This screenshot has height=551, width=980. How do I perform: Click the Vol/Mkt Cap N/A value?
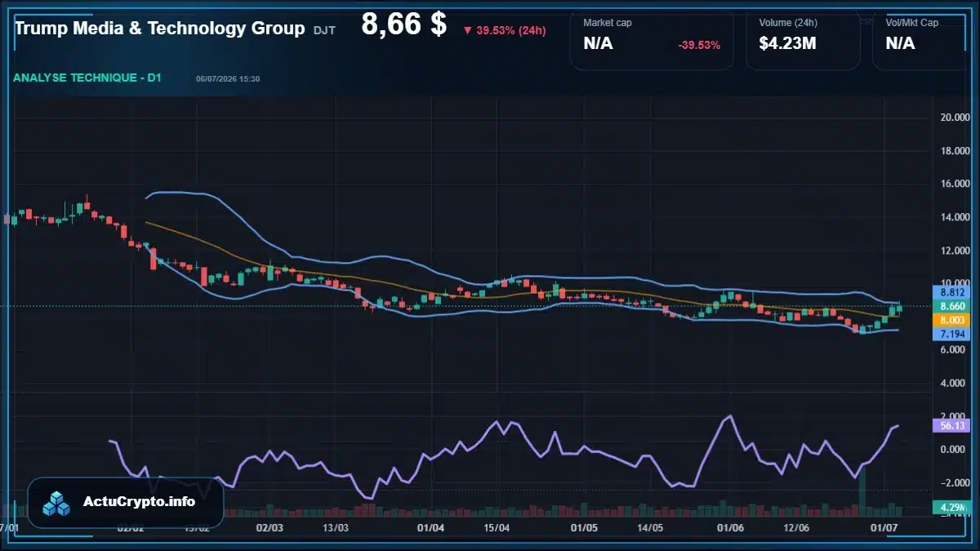click(x=900, y=43)
